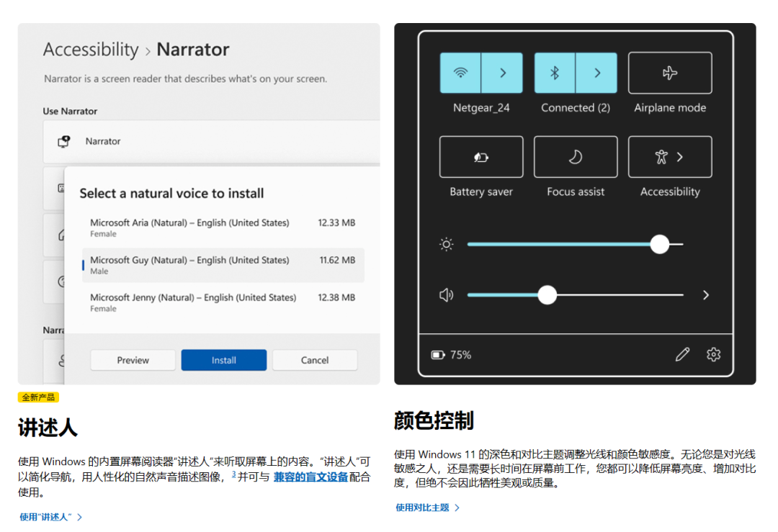
Task: Click the Narrator screen reader icon
Action: (63, 141)
